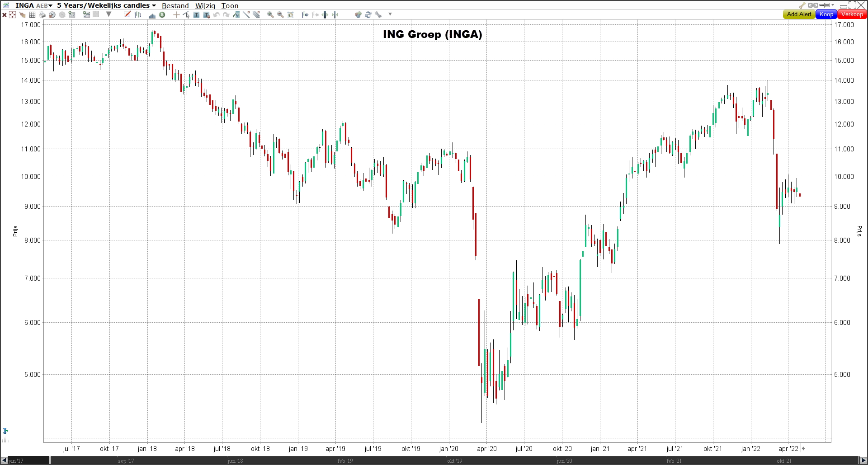Click the blue Koop button
The image size is (868, 465).
[x=826, y=14]
